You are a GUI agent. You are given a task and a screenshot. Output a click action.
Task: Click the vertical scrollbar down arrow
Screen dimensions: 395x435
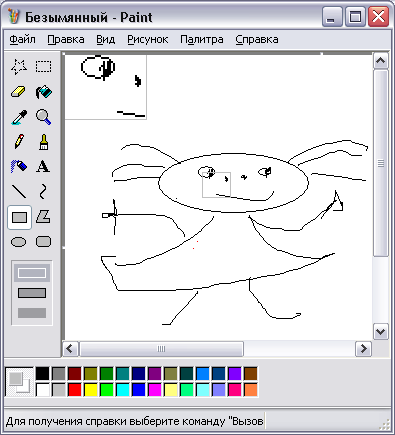[x=380, y=331]
